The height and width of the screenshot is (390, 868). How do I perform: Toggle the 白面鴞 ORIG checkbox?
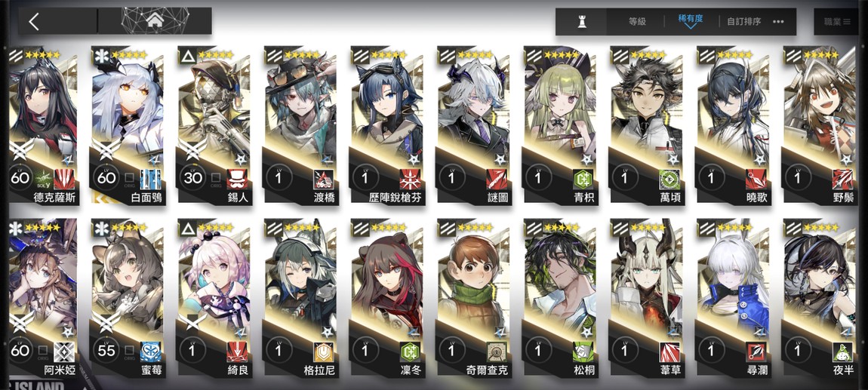pyautogui.click(x=130, y=179)
